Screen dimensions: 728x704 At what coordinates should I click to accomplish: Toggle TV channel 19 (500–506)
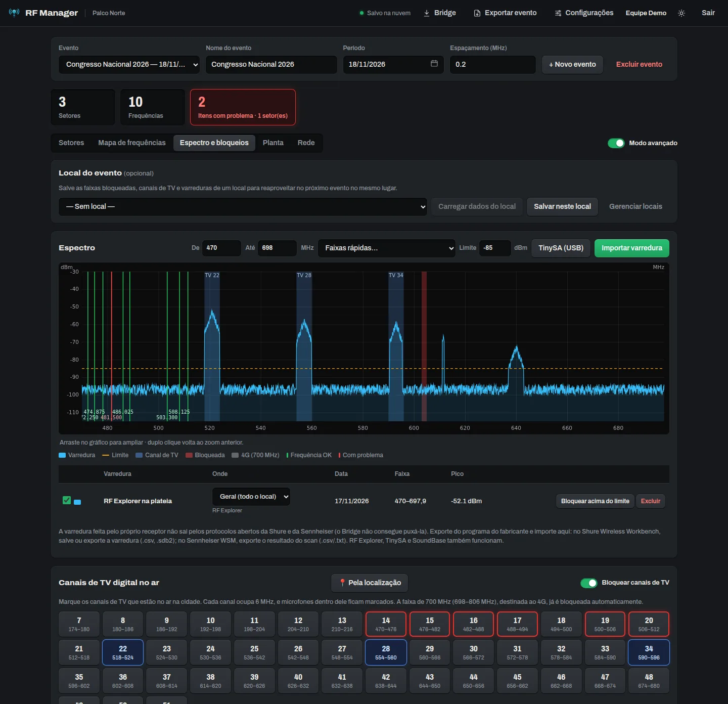pos(605,624)
